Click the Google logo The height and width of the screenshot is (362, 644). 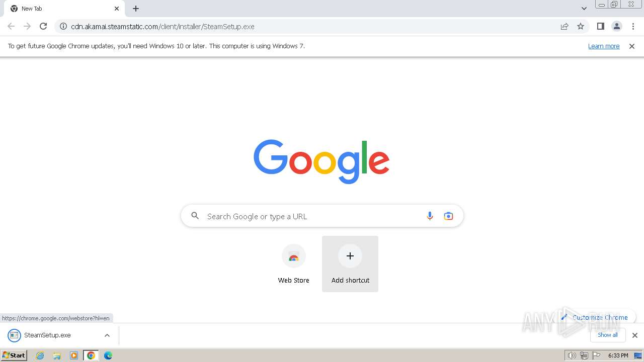[321, 161]
